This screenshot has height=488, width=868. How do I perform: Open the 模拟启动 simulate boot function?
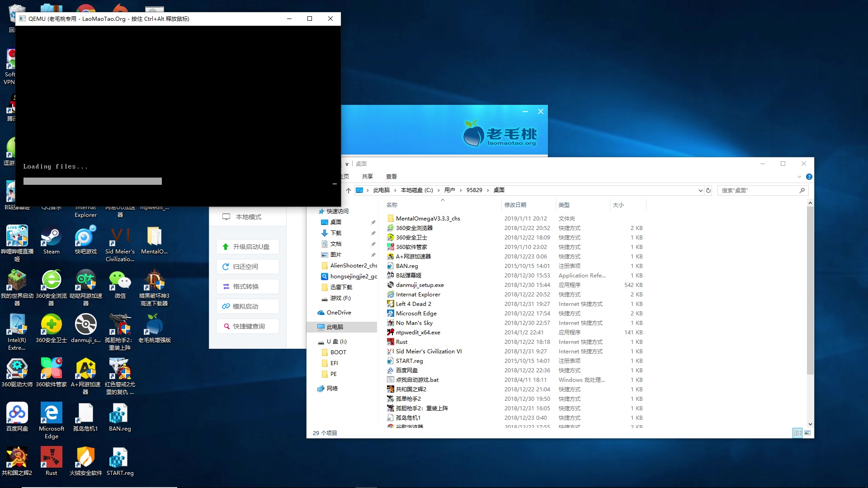pos(247,306)
